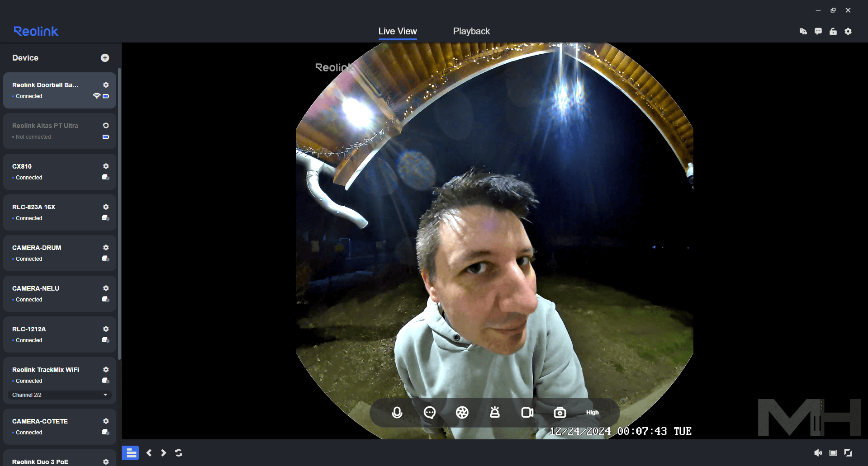Select the CX810 device card
The image size is (868, 466).
click(60, 172)
